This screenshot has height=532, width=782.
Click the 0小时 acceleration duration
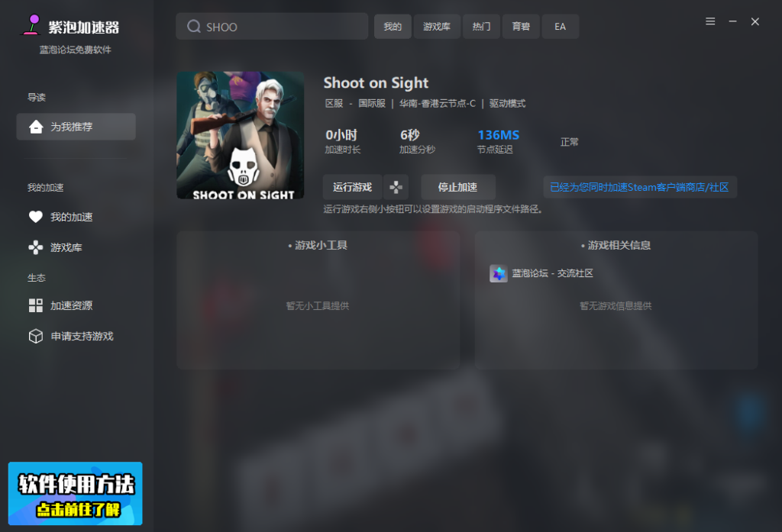(341, 135)
